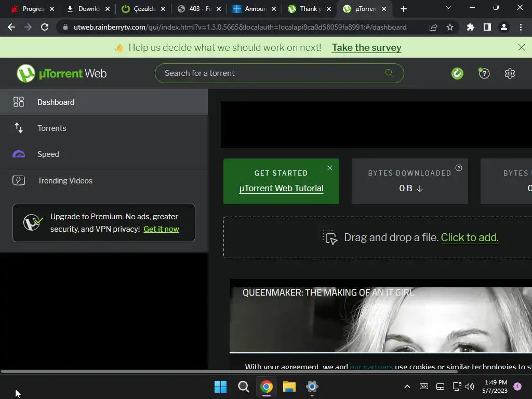Click the Chrome taskbar icon

point(267,387)
